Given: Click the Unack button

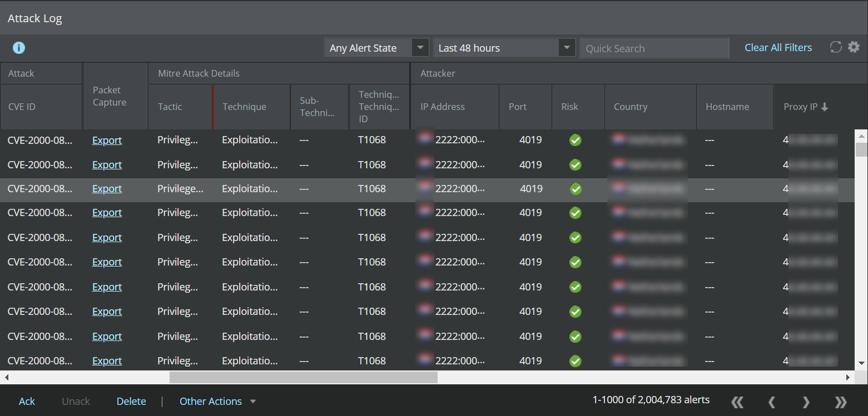Looking at the screenshot, I should [76, 401].
